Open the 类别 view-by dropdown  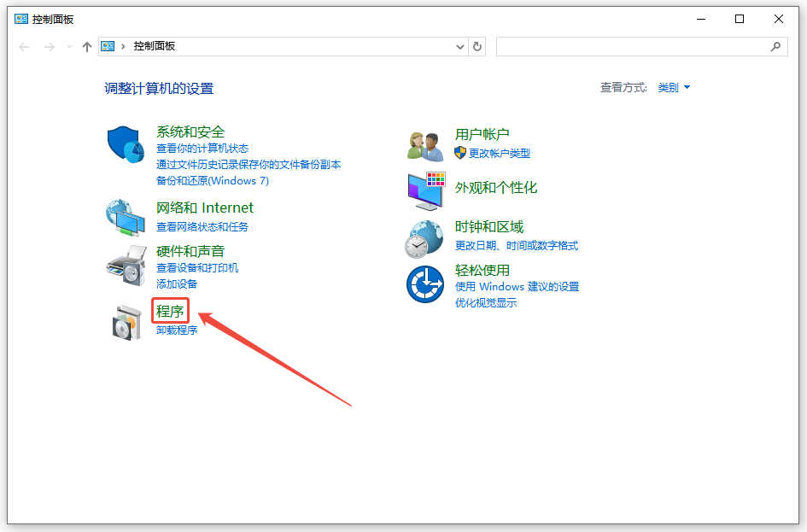point(674,88)
